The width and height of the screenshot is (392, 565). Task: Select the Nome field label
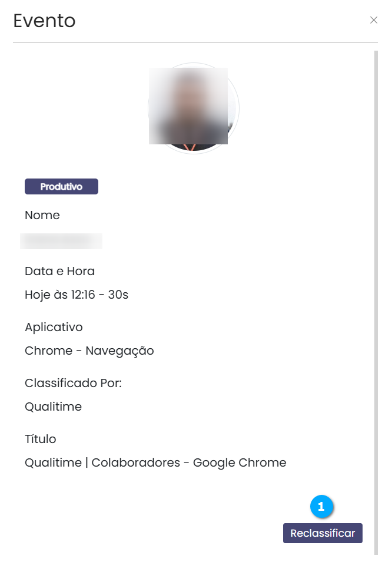[x=42, y=216]
